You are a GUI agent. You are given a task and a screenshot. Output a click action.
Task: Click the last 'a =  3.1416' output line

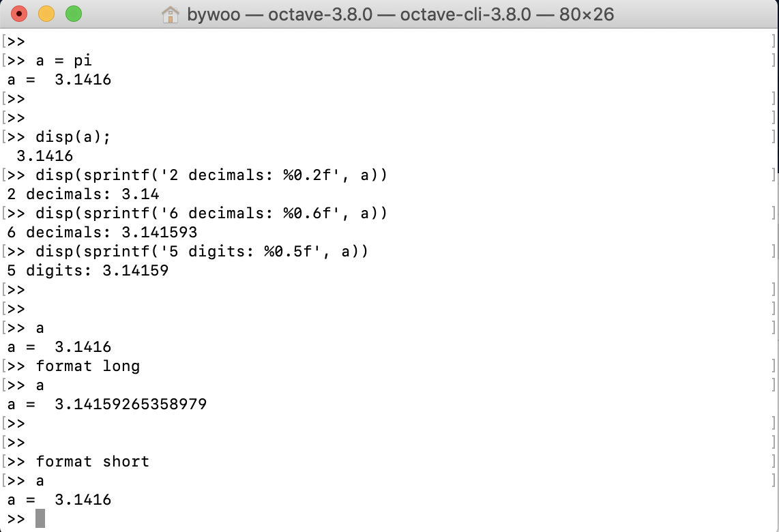59,500
